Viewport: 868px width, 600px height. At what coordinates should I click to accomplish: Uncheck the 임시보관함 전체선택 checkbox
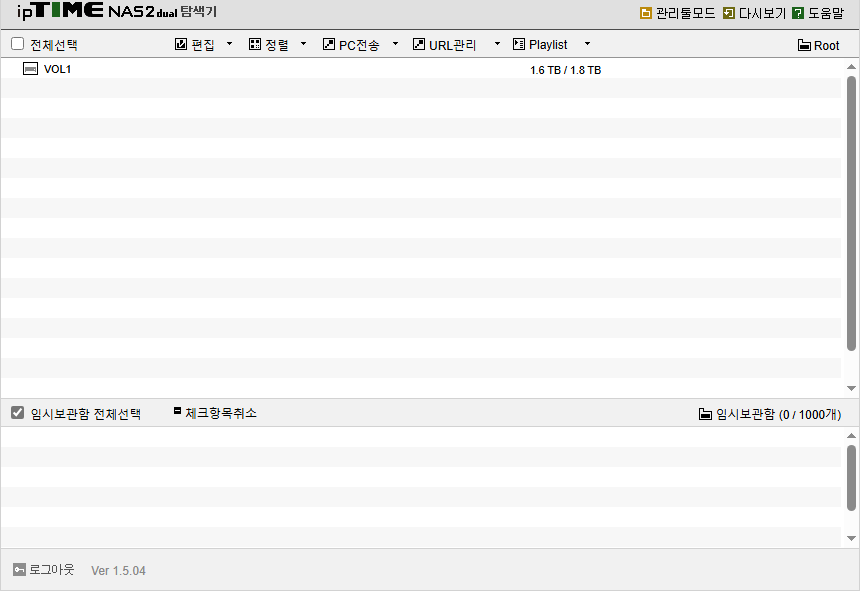(18, 412)
